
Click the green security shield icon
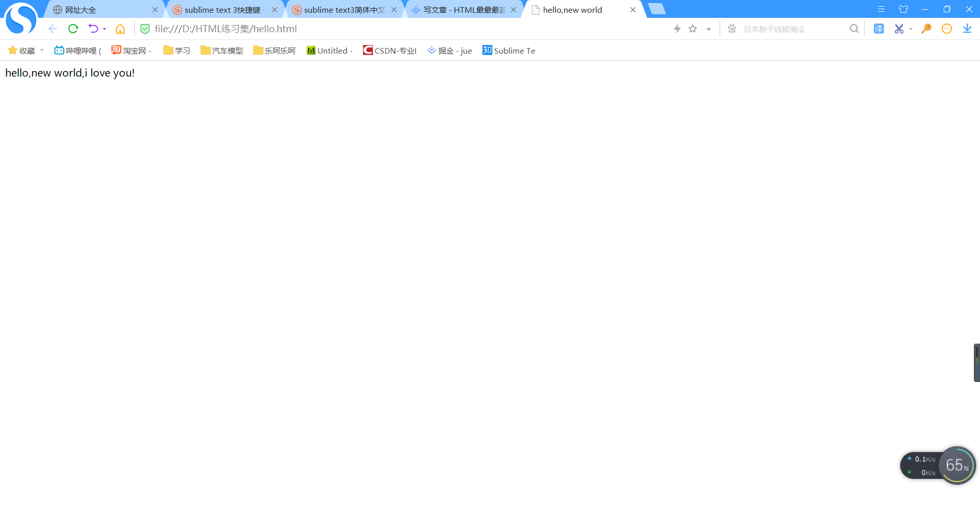click(x=145, y=29)
